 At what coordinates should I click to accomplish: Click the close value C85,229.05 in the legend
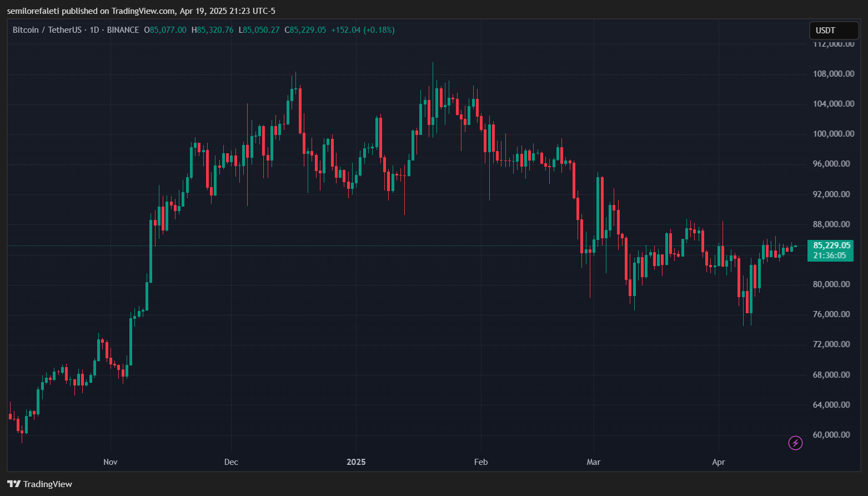click(305, 30)
